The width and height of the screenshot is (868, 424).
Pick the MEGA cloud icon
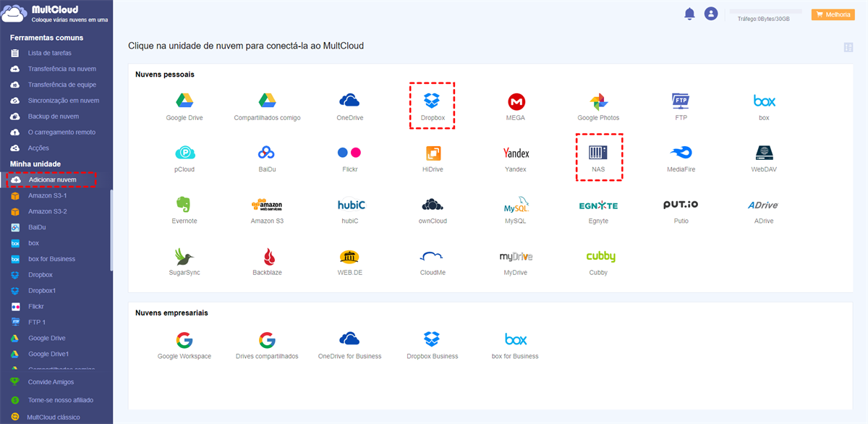pyautogui.click(x=516, y=101)
